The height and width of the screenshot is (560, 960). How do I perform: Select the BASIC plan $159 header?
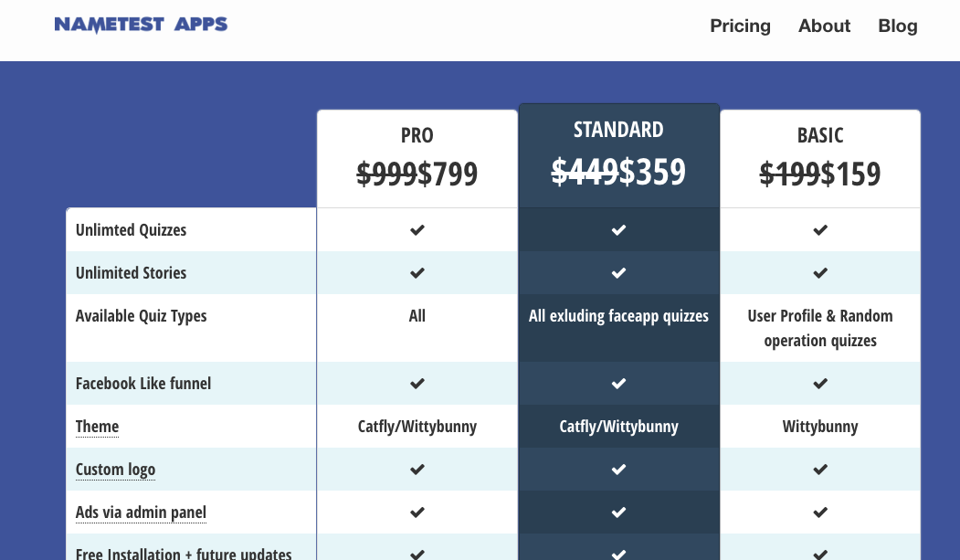[820, 159]
